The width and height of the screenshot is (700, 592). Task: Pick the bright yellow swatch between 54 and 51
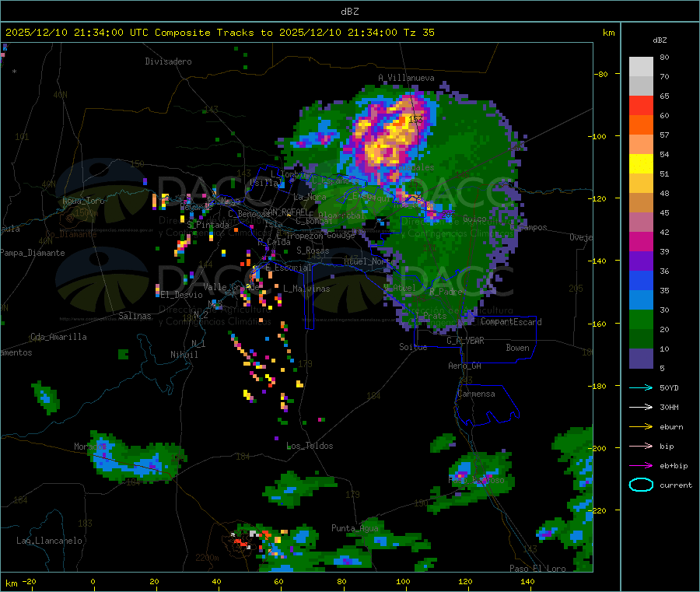641,164
